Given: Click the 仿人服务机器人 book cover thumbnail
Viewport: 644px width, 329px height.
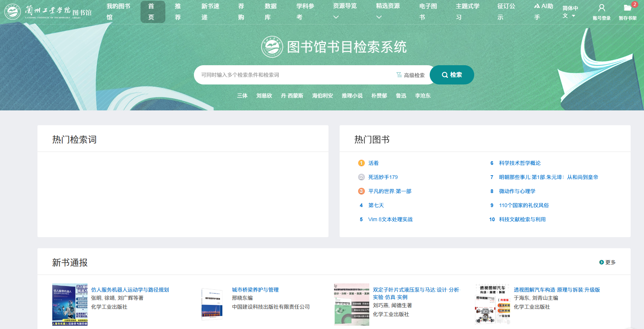Looking at the screenshot, I should [x=70, y=305].
